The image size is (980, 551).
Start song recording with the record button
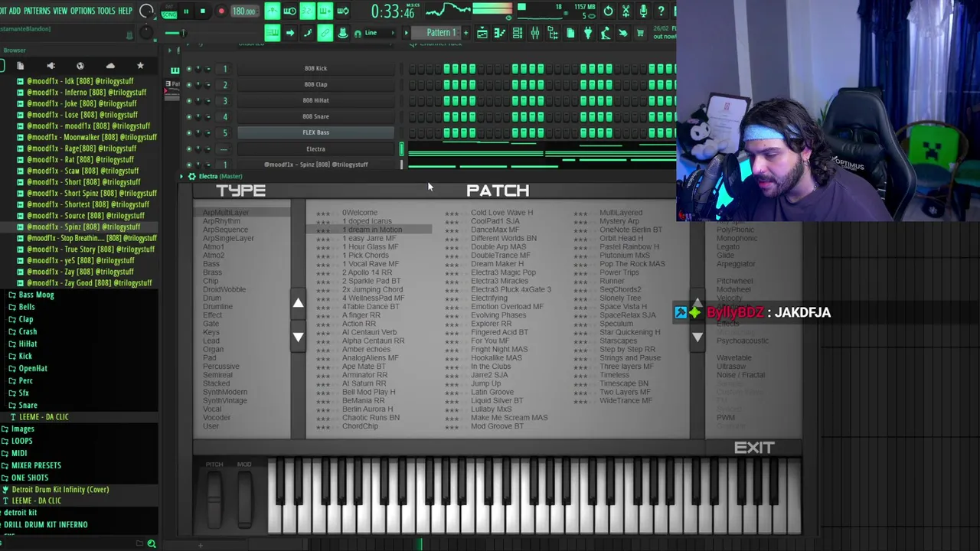pos(221,11)
